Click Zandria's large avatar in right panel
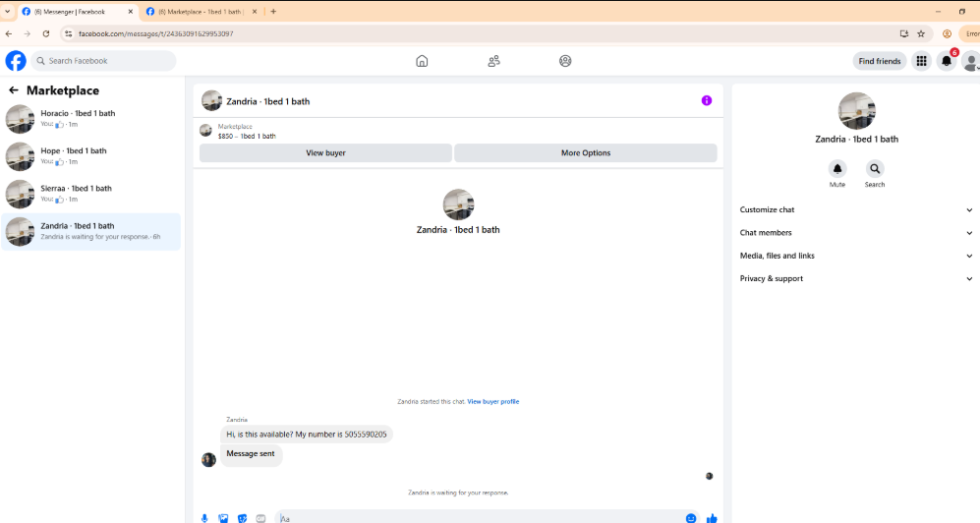 point(856,111)
